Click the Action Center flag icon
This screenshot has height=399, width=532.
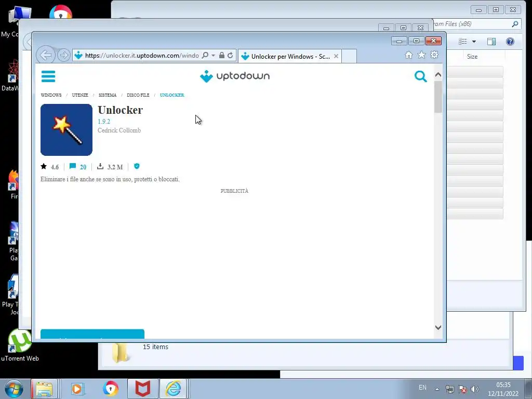tap(462, 389)
